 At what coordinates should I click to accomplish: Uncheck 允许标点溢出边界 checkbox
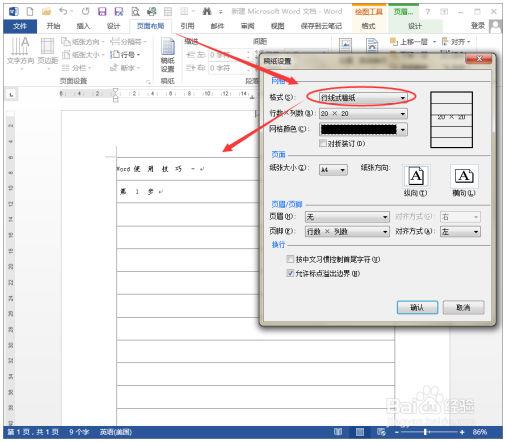click(x=290, y=273)
